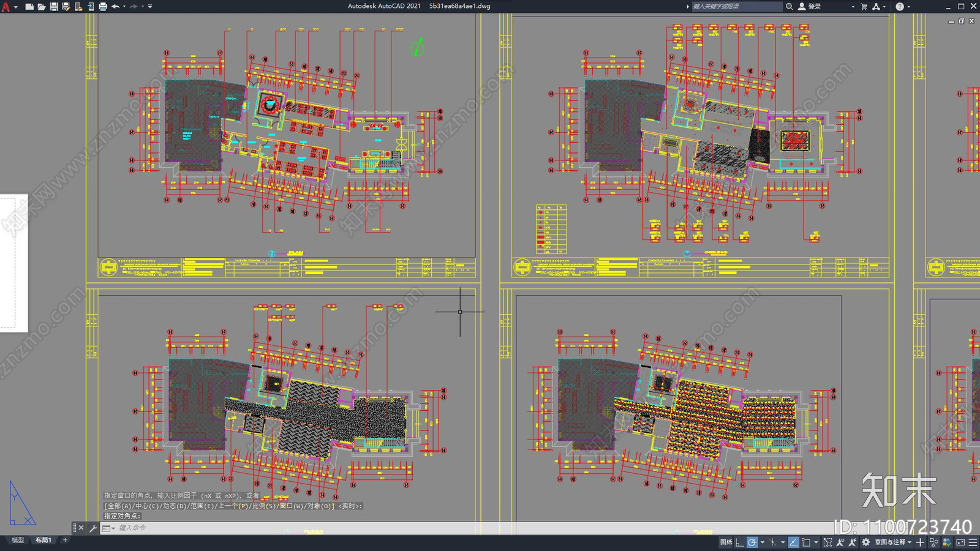The image size is (980, 551).
Task: Open the Autodesk A360 connect icon
Action: 876,7
